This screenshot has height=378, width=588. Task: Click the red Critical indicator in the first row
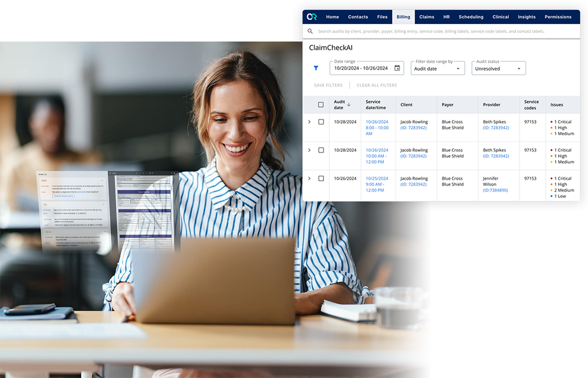(551, 122)
